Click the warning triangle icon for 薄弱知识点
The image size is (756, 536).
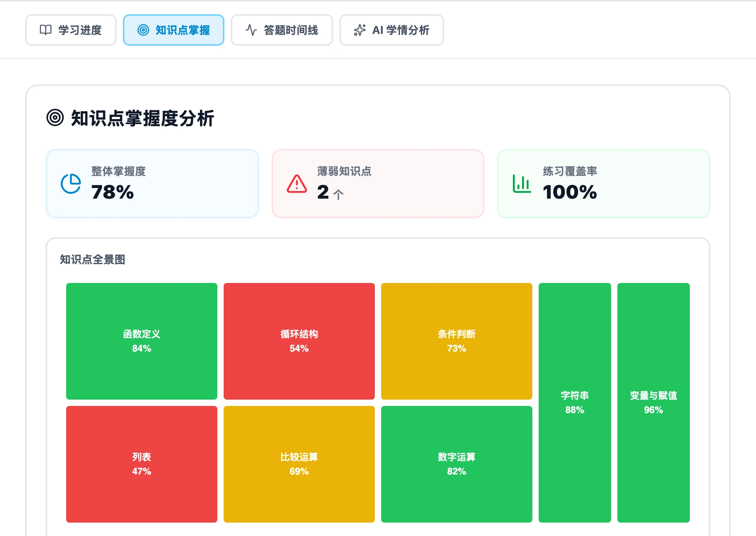point(297,184)
